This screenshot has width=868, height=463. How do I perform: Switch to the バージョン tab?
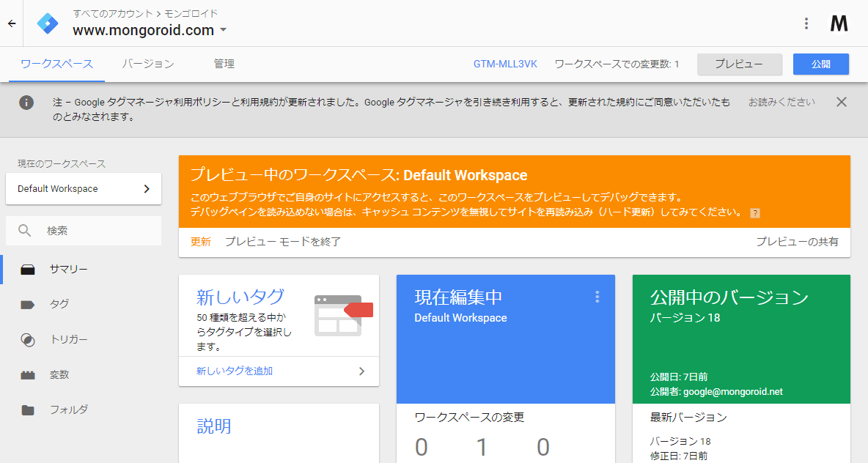148,64
